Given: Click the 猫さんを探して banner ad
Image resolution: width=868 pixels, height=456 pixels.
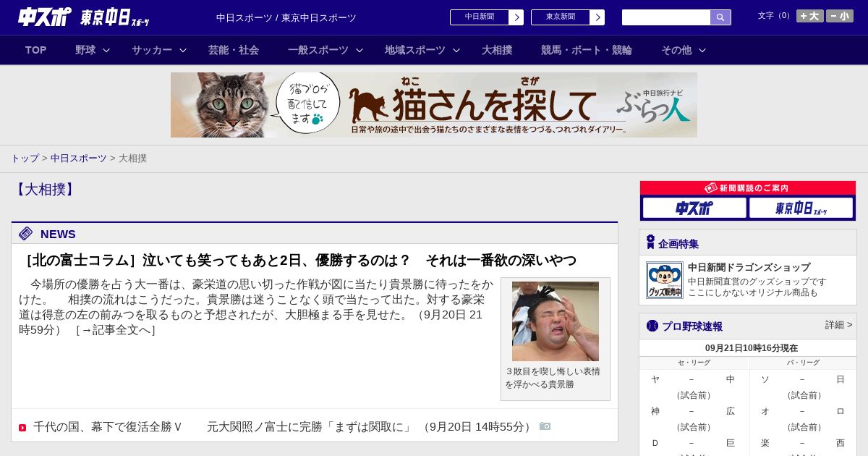Looking at the screenshot, I should coord(434,105).
